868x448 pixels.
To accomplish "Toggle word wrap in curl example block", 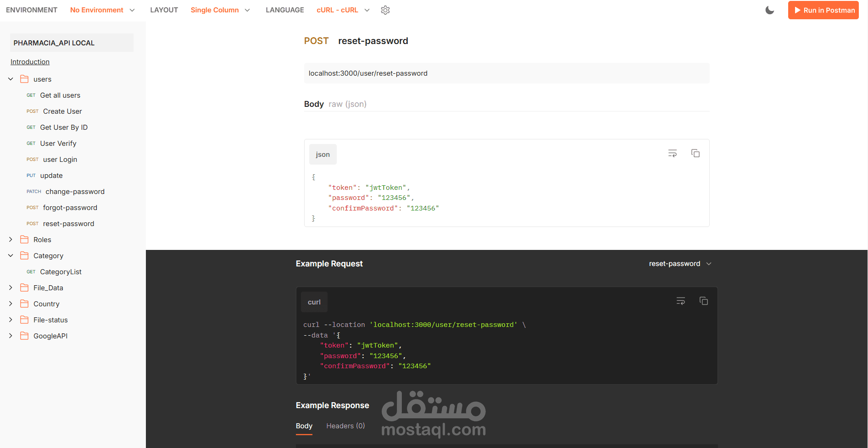I will 681,301.
